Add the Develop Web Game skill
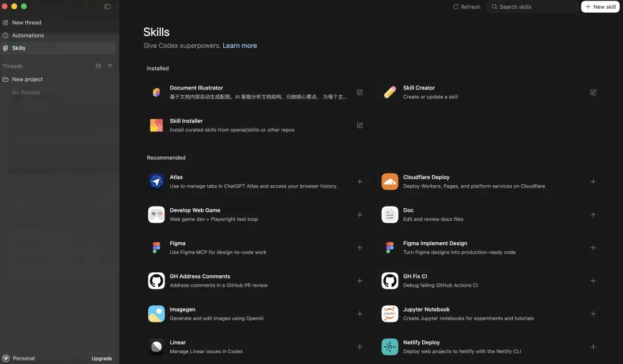The height and width of the screenshot is (364, 623). [x=359, y=215]
